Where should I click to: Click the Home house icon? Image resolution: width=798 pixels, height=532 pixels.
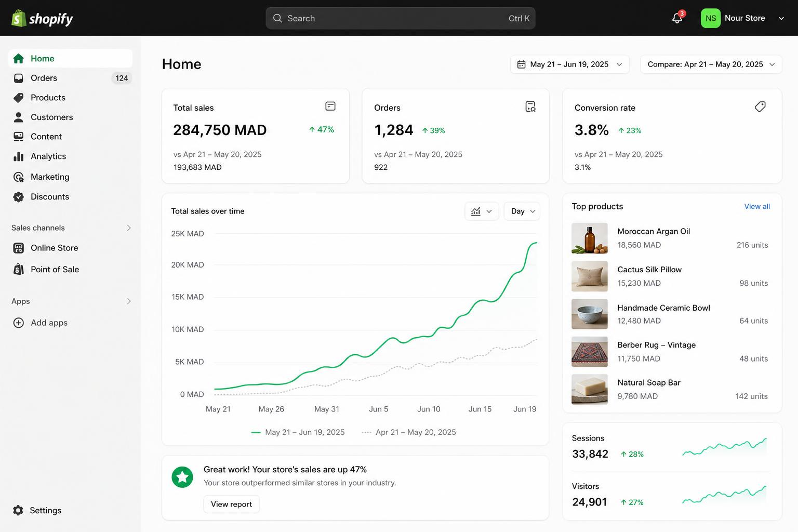click(x=19, y=59)
